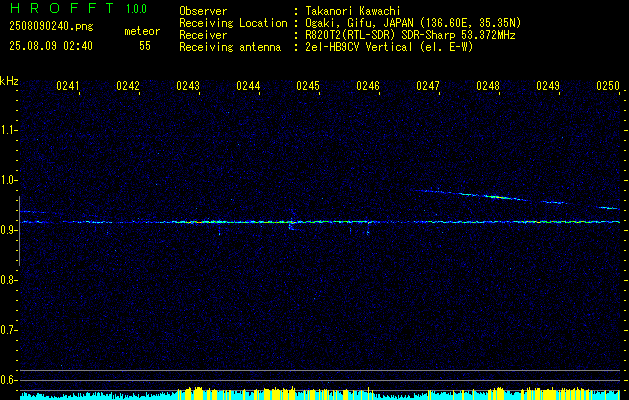Click the short echo segment below 0249
Viewport: 629px width, 400px height.
coord(554,202)
